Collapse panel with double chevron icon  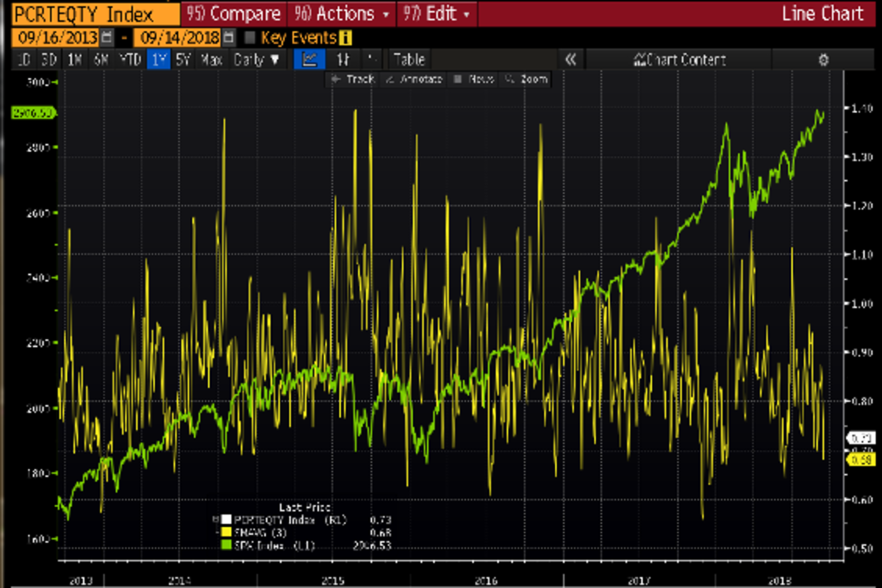tap(570, 60)
